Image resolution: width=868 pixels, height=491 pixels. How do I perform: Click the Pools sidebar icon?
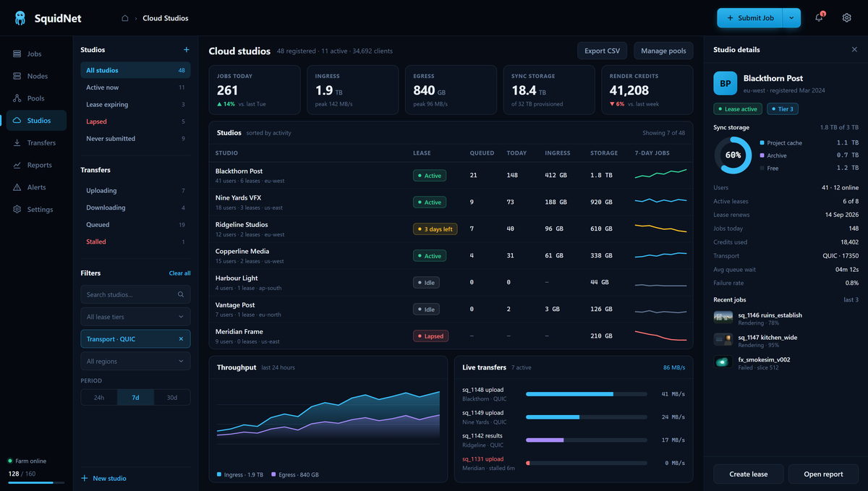17,98
